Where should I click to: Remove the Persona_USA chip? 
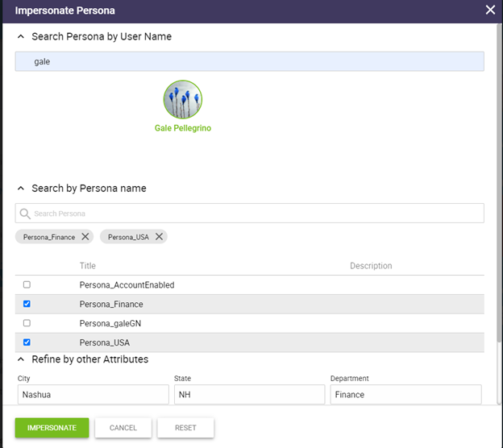[159, 237]
